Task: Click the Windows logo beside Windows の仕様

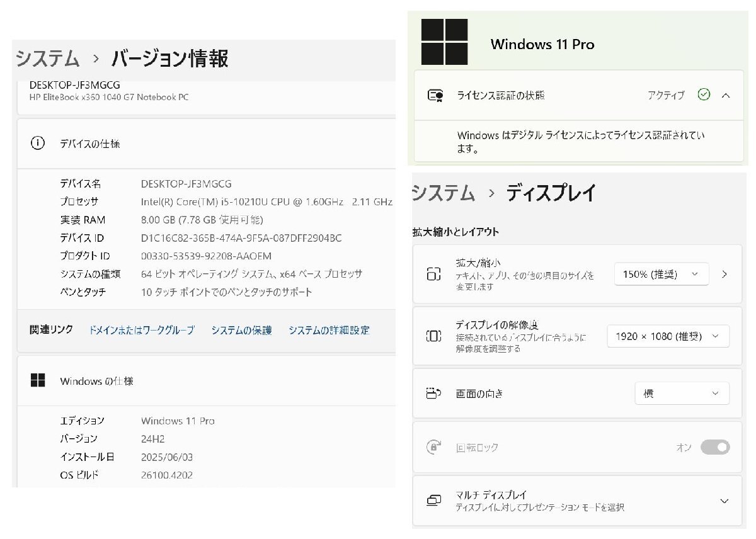Action: point(38,380)
